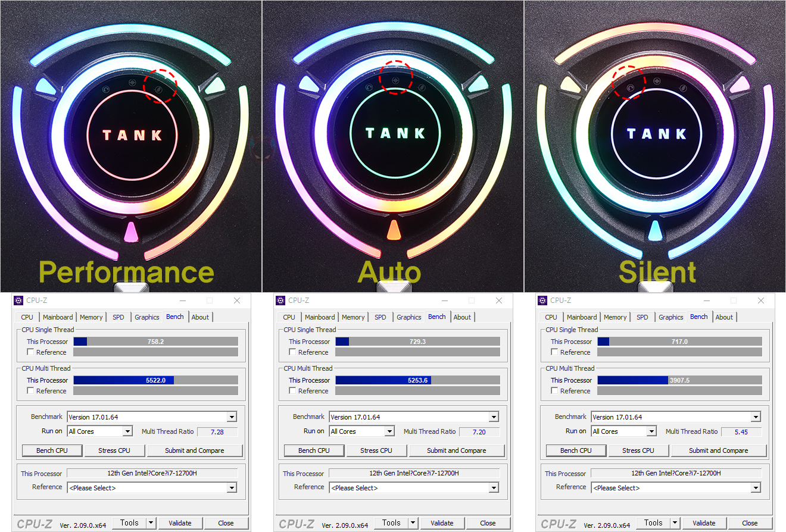Click Tools button in middle CPU-Z window
Image resolution: width=786 pixels, height=532 pixels.
(x=391, y=523)
